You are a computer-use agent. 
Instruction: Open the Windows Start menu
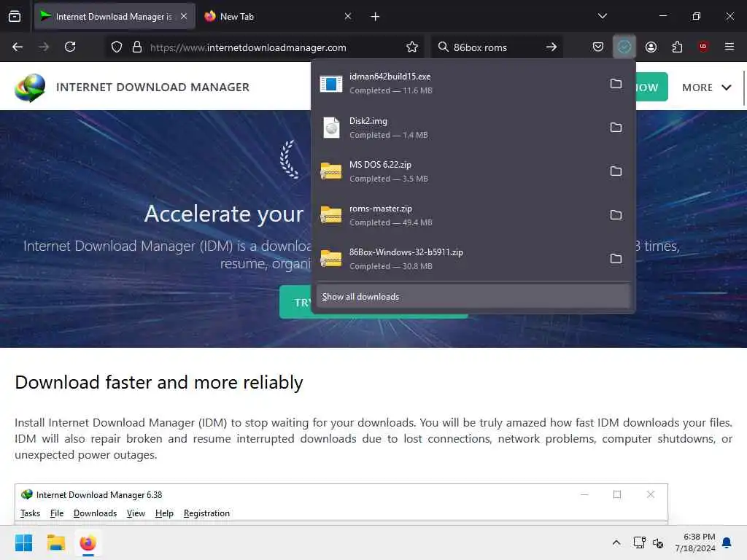(x=24, y=542)
